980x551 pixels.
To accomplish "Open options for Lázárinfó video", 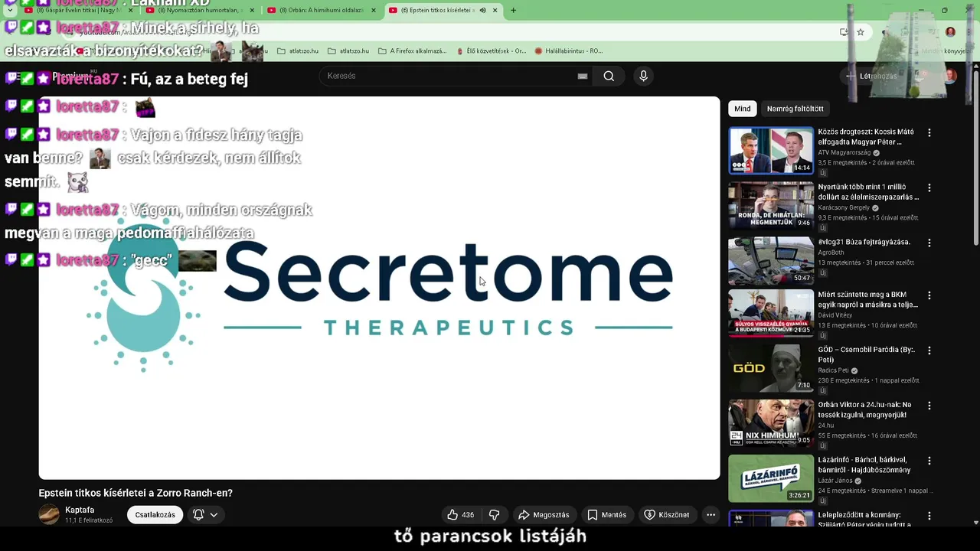I will pos(929,461).
